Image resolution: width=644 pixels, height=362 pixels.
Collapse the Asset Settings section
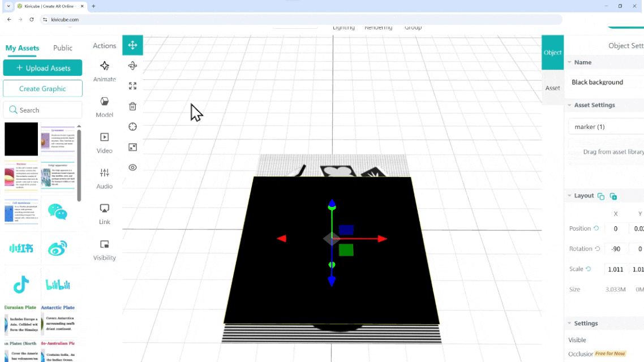pyautogui.click(x=569, y=105)
